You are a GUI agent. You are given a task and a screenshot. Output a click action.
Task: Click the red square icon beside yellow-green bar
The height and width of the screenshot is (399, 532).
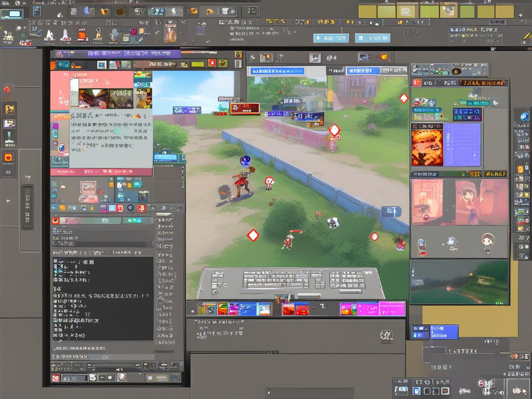click(212, 63)
